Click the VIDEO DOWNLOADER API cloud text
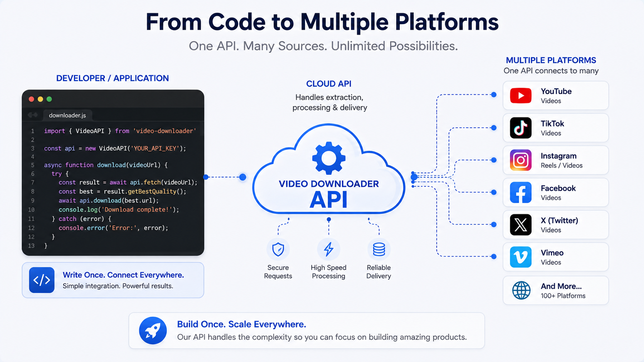Viewport: 644px width, 362px height. (329, 194)
